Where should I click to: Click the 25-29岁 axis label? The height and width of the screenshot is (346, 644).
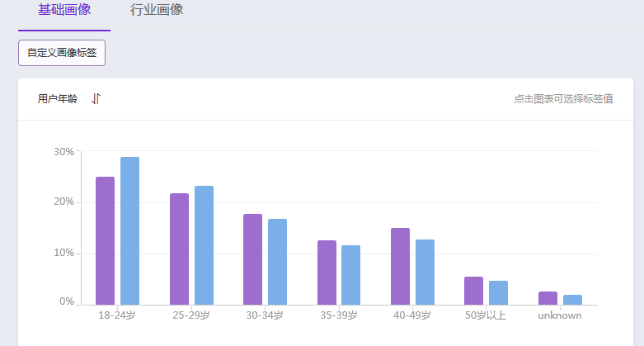point(191,315)
